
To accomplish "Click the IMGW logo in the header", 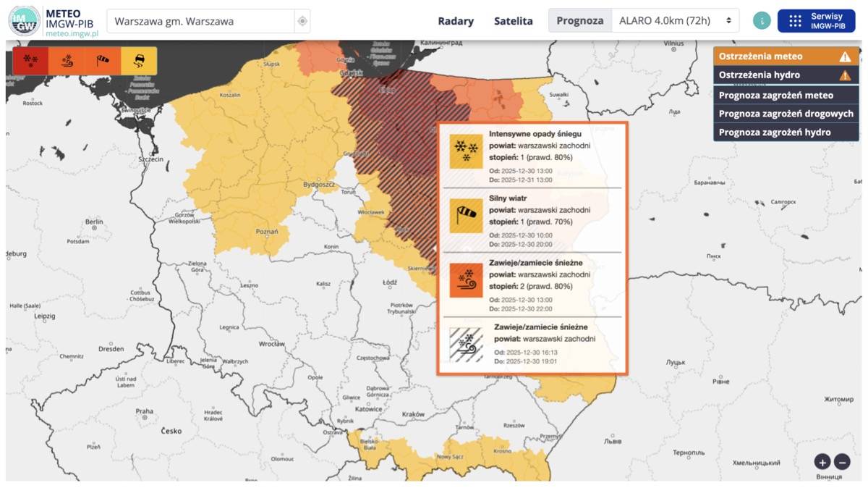I will (25, 21).
